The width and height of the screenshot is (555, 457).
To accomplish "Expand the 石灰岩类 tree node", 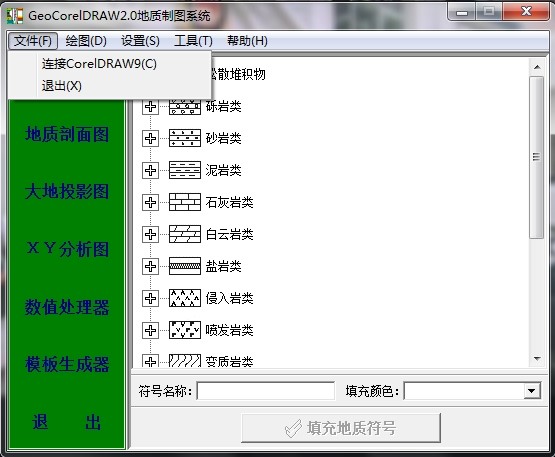I will point(150,202).
